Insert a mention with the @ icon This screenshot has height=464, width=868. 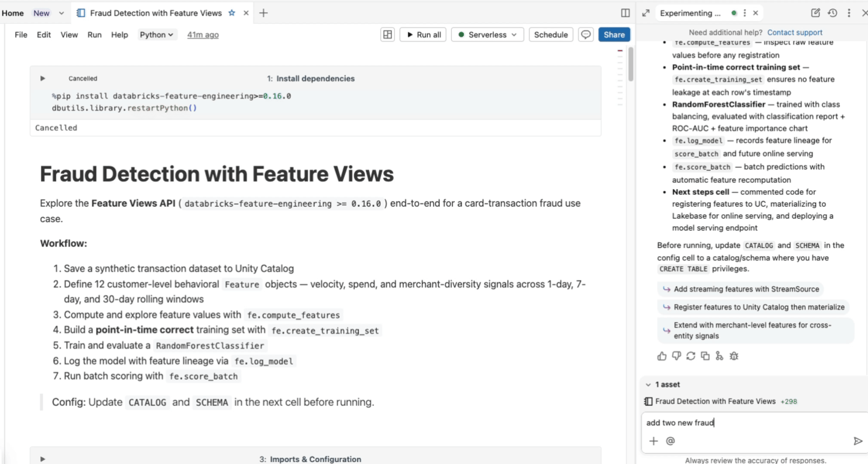[670, 441]
